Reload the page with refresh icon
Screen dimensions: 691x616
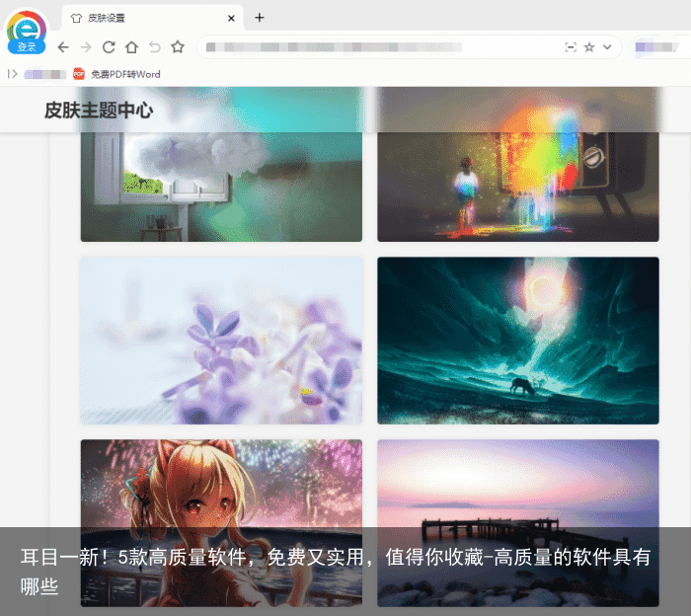[x=109, y=46]
